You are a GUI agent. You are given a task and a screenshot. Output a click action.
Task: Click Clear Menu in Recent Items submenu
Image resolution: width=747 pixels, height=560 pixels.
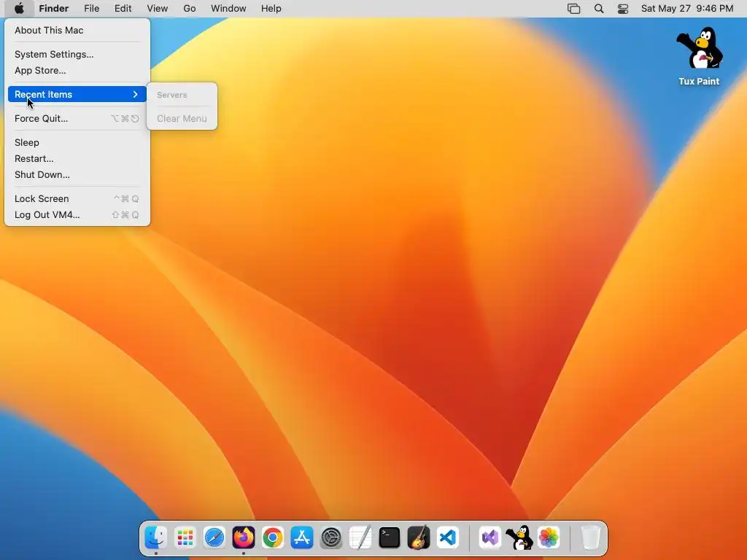[x=182, y=119]
